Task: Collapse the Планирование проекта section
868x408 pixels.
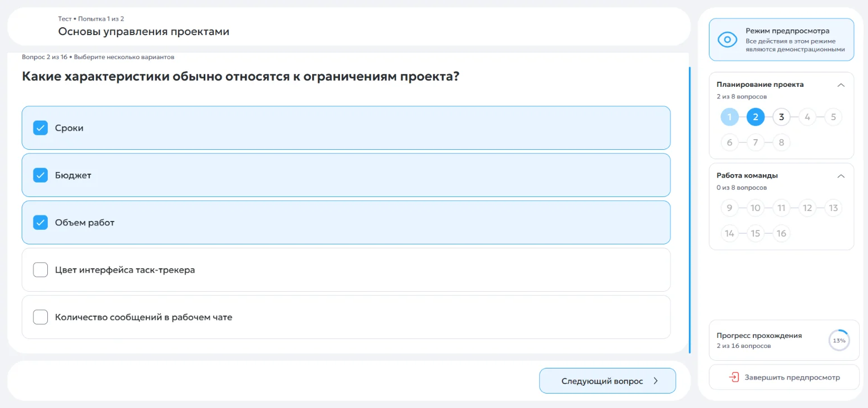Action: 841,85
